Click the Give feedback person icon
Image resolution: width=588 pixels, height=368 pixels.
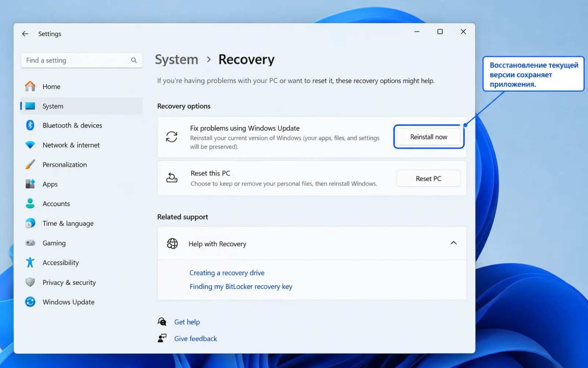[162, 338]
